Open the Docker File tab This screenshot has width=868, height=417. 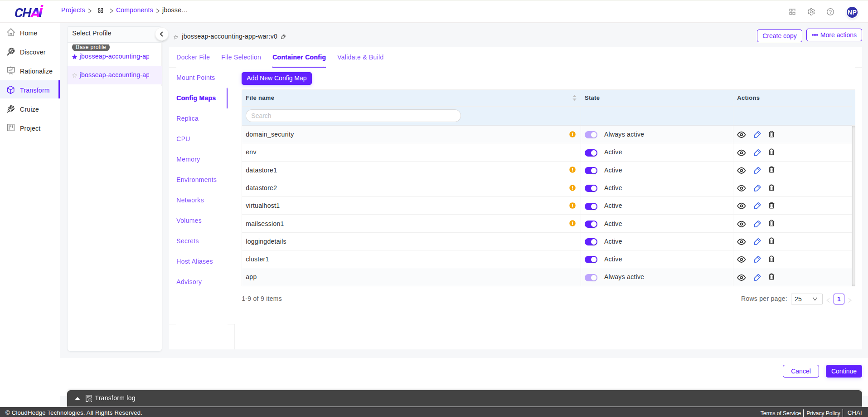(x=193, y=57)
